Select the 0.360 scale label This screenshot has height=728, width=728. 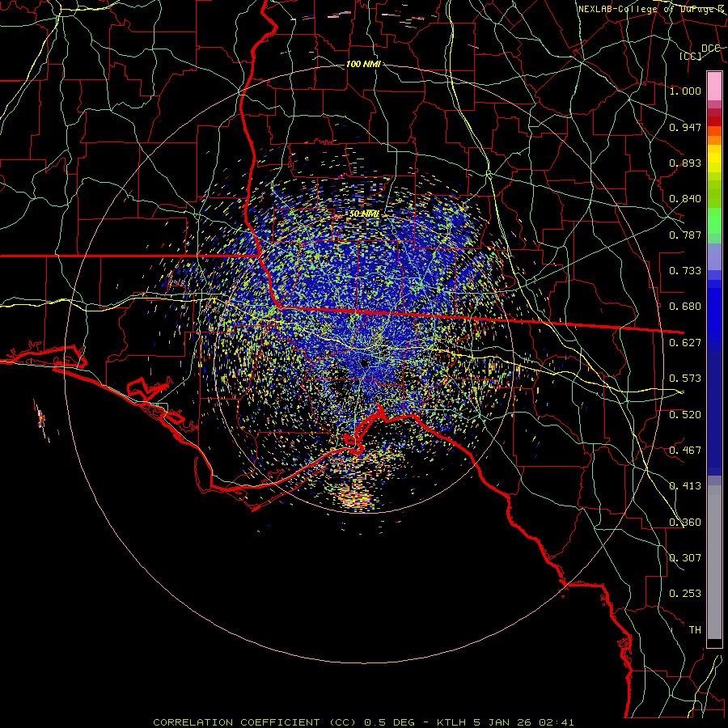click(685, 523)
